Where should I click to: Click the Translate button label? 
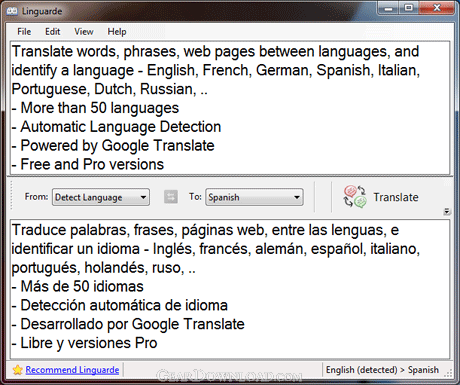pyautogui.click(x=396, y=197)
